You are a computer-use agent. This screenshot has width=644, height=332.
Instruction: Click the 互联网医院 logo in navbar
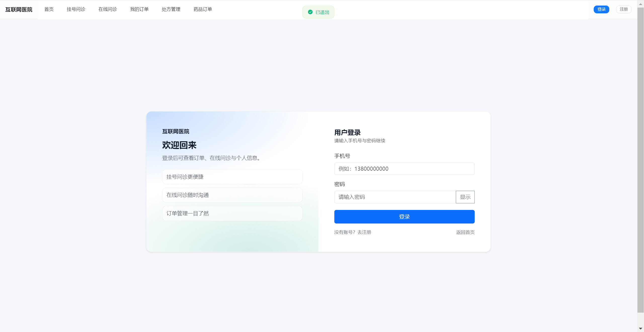(19, 10)
